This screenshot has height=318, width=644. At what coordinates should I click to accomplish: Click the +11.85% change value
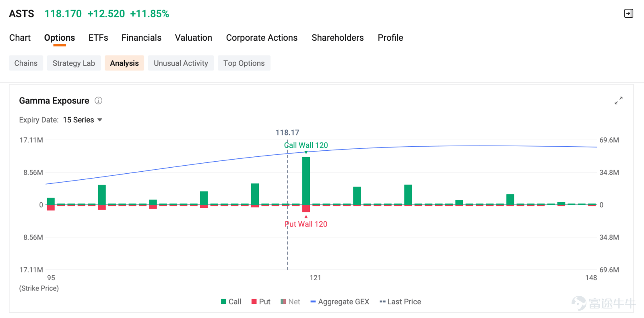149,14
